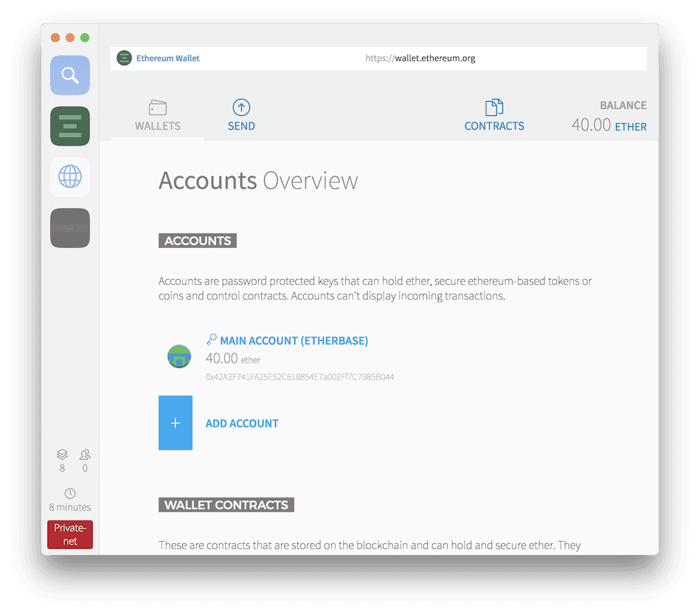Image resolution: width=700 pixels, height=614 pixels.
Task: Click the key icon beside Main Account
Action: [210, 339]
